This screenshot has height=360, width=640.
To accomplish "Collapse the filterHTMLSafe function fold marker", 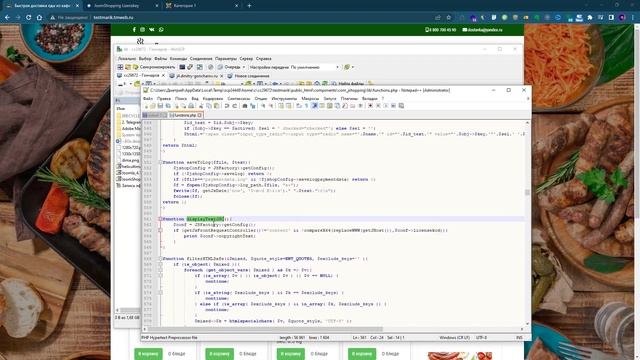I will tap(160, 259).
